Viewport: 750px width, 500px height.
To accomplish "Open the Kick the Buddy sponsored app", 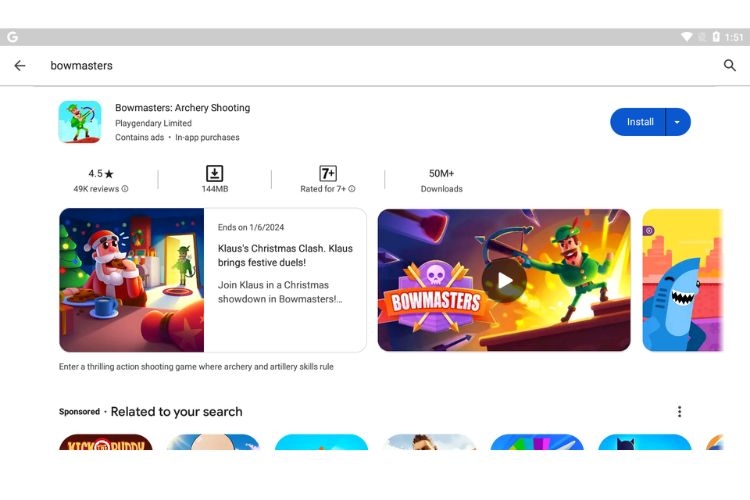I will point(106,442).
